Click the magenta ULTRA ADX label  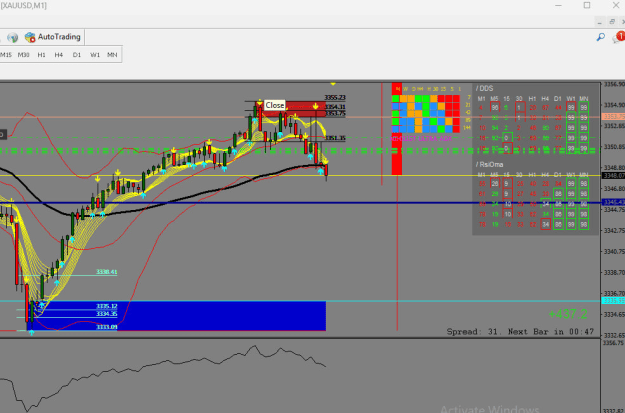click(421, 139)
